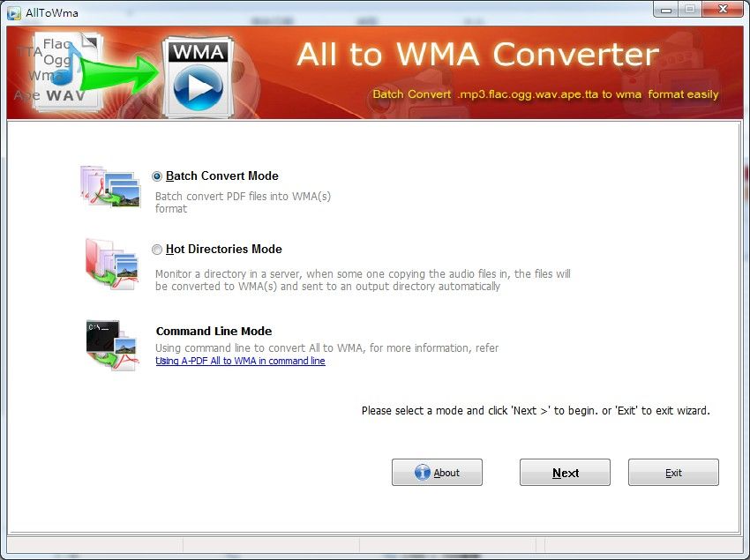Minimize the AllToWma window
The width and height of the screenshot is (750, 560).
(665, 9)
